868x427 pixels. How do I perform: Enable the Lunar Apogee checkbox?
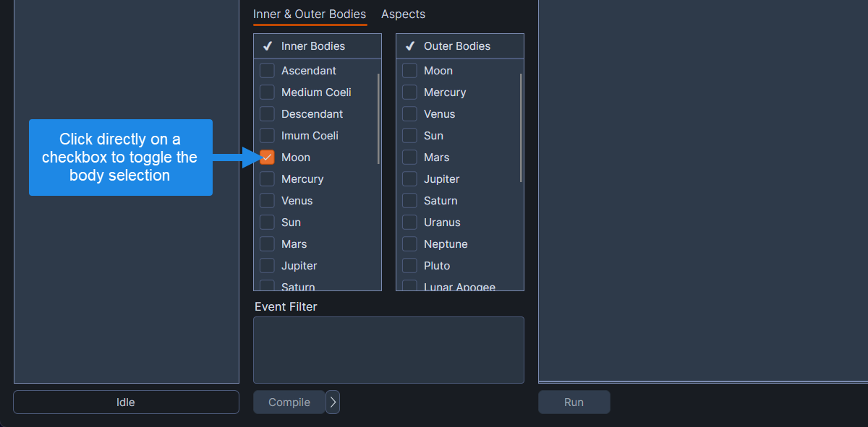click(409, 285)
